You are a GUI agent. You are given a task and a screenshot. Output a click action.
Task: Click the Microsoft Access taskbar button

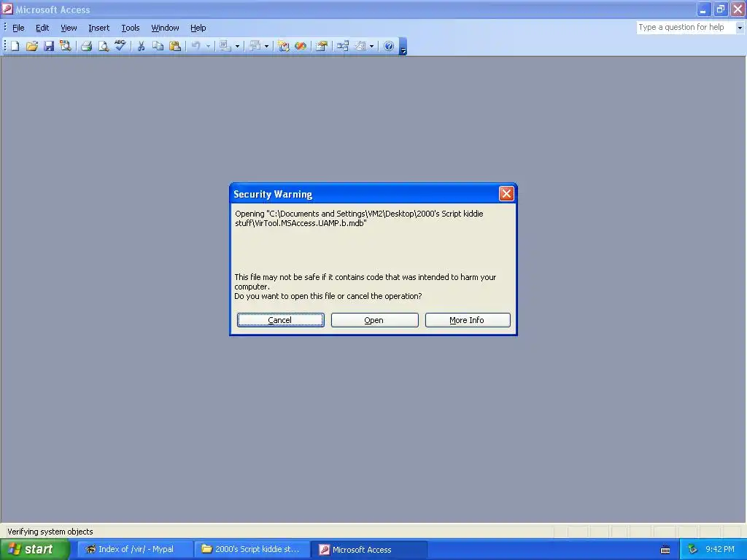click(369, 549)
